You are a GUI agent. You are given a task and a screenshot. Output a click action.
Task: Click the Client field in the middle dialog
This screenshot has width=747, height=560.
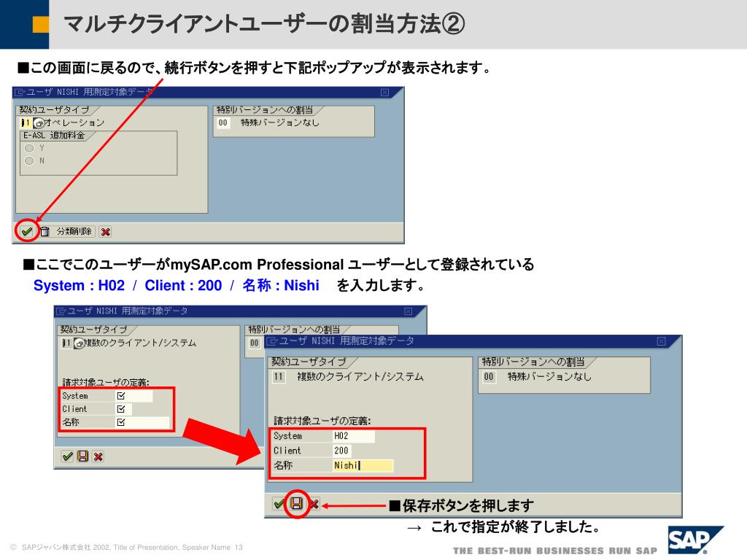pyautogui.click(x=123, y=409)
